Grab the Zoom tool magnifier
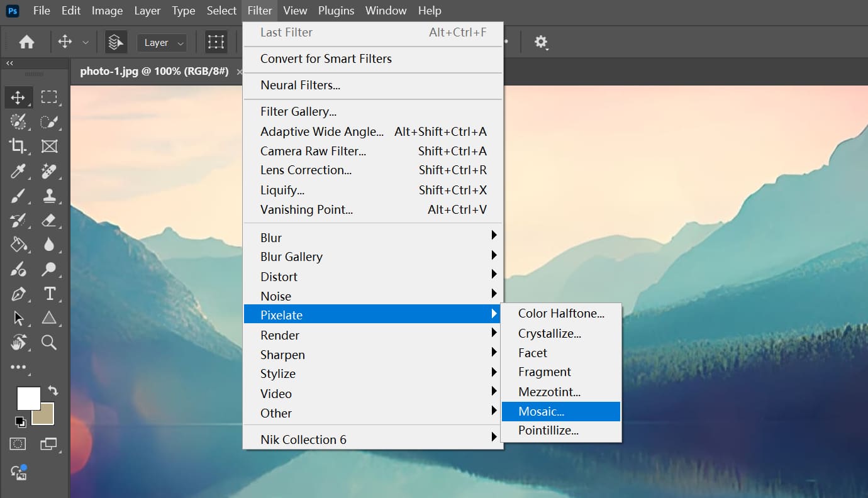868x498 pixels. tap(50, 343)
